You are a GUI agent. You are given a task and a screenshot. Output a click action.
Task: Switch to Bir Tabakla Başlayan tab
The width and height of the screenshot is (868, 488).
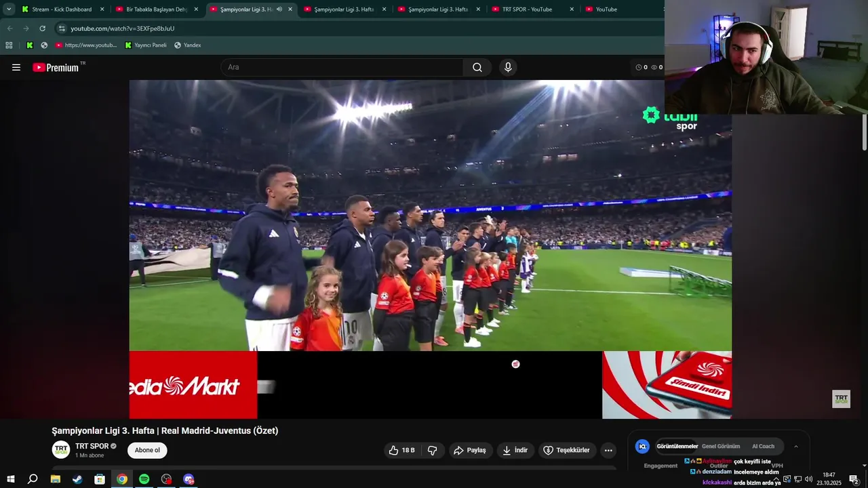click(157, 9)
